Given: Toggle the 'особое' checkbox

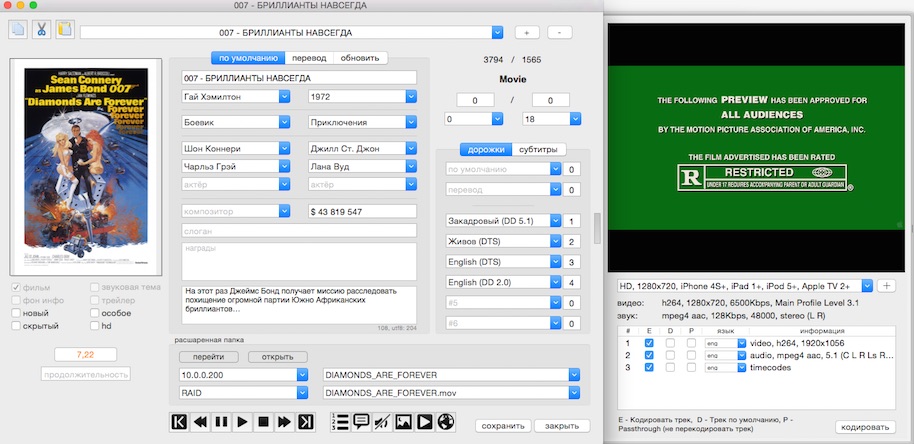Looking at the screenshot, I should click(94, 313).
